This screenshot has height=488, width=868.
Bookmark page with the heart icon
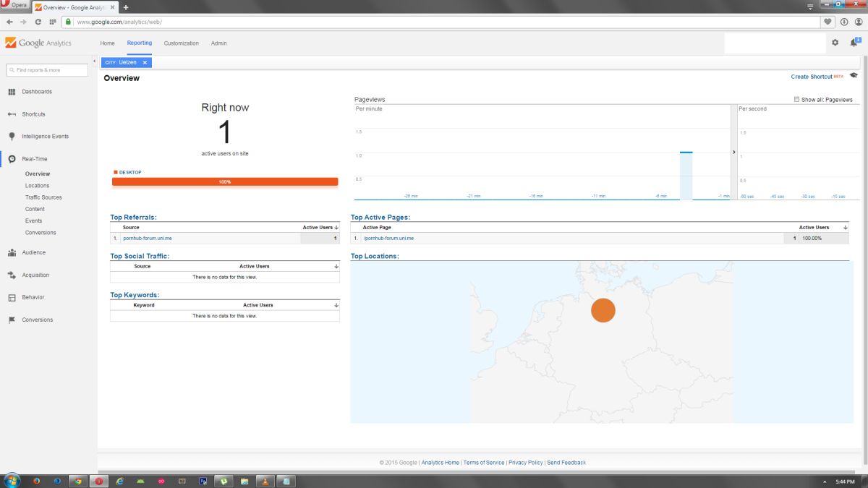click(827, 22)
